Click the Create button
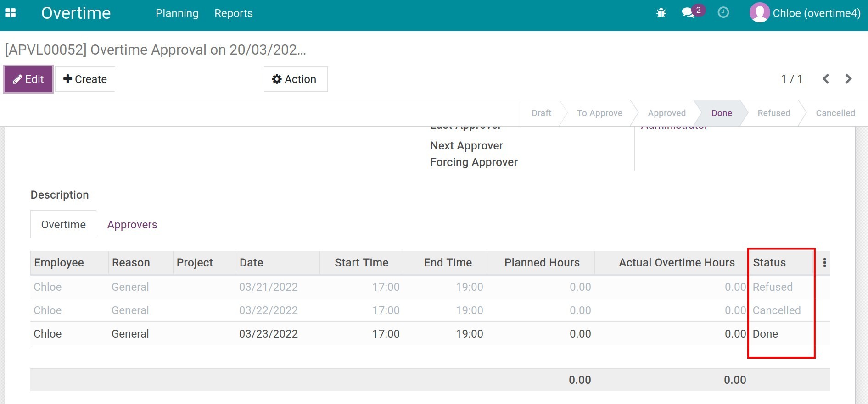 85,79
